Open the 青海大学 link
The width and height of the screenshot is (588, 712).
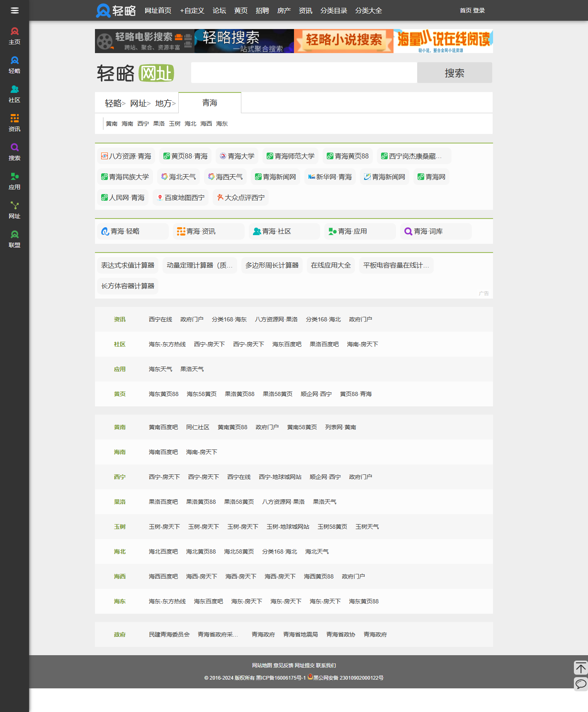(x=237, y=156)
